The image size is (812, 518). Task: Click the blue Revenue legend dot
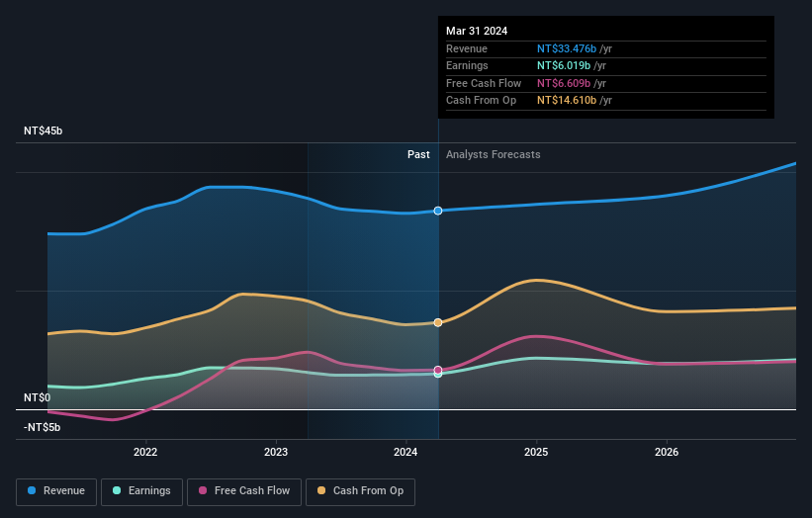(32, 490)
